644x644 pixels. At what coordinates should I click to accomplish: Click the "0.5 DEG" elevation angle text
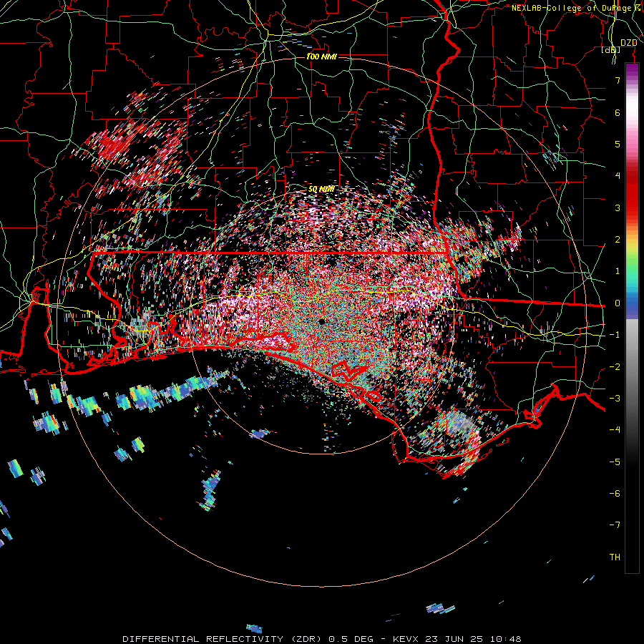click(351, 639)
